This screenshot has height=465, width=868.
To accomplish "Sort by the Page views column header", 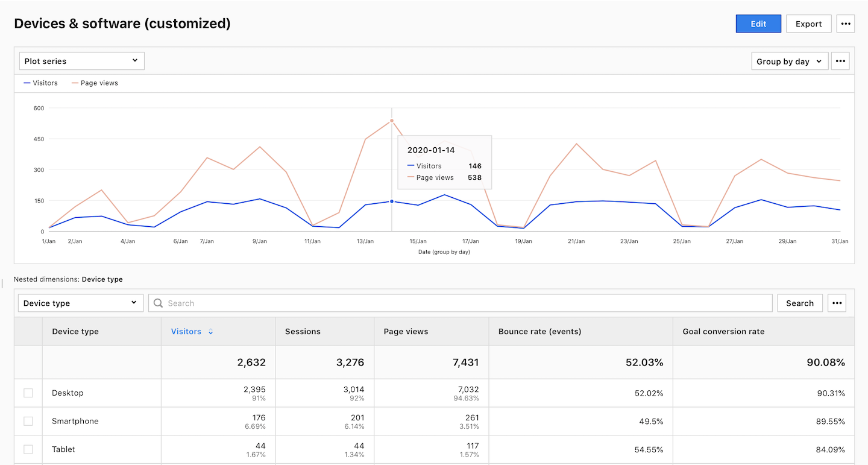I will click(x=406, y=331).
